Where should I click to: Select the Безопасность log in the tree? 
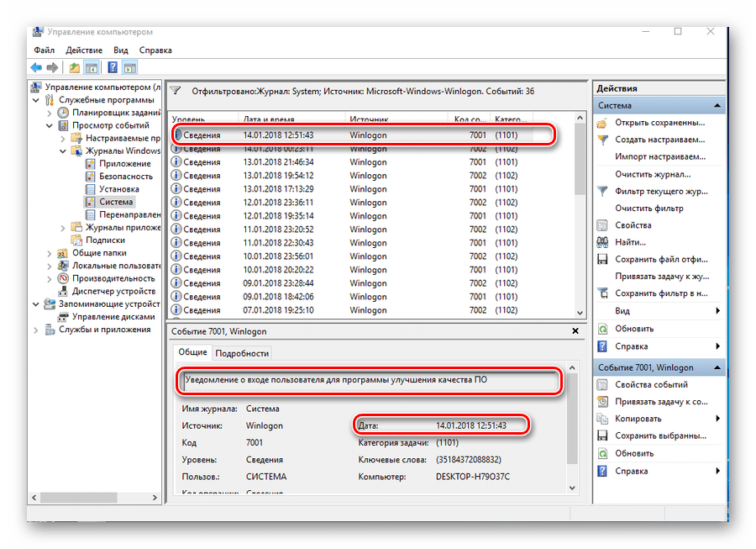click(126, 177)
